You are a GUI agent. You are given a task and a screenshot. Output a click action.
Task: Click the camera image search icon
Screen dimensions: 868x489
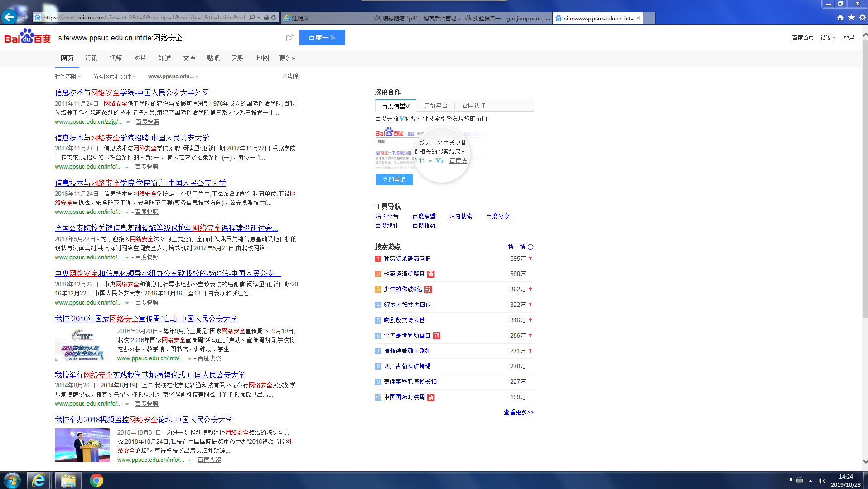click(x=290, y=38)
